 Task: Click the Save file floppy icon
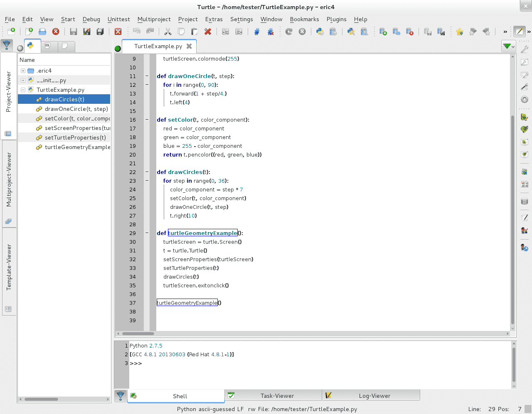(74, 32)
